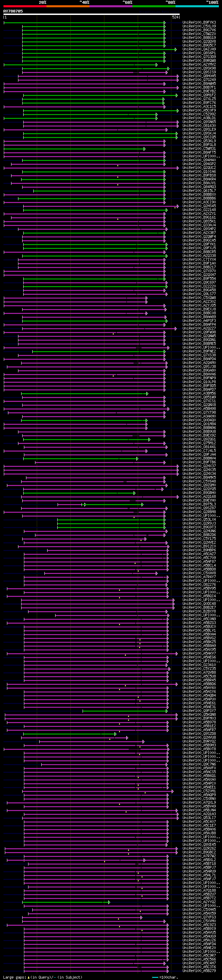Select the label UniRef100_C5Z992
Image resolution: width=222 pixels, height=980 pixels.
(x=199, y=114)
